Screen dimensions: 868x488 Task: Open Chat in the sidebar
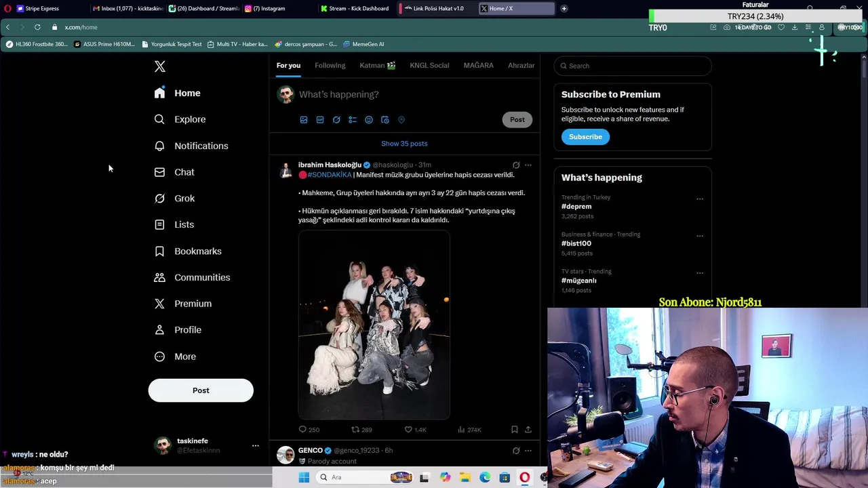(174, 172)
